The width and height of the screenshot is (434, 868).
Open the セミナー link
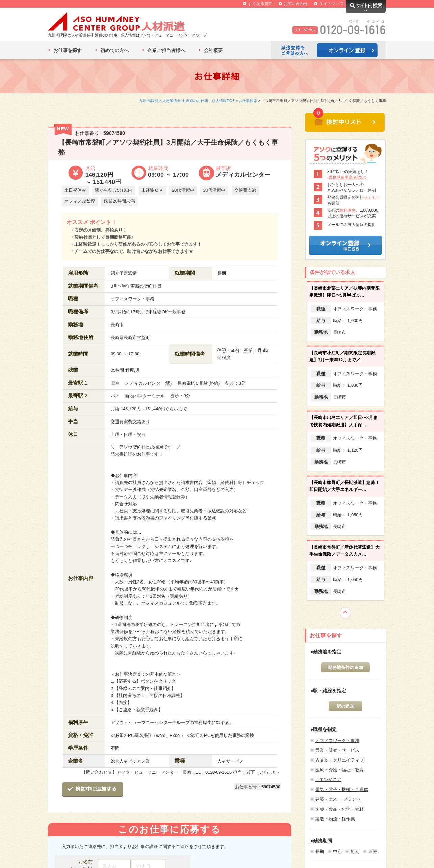click(x=372, y=197)
